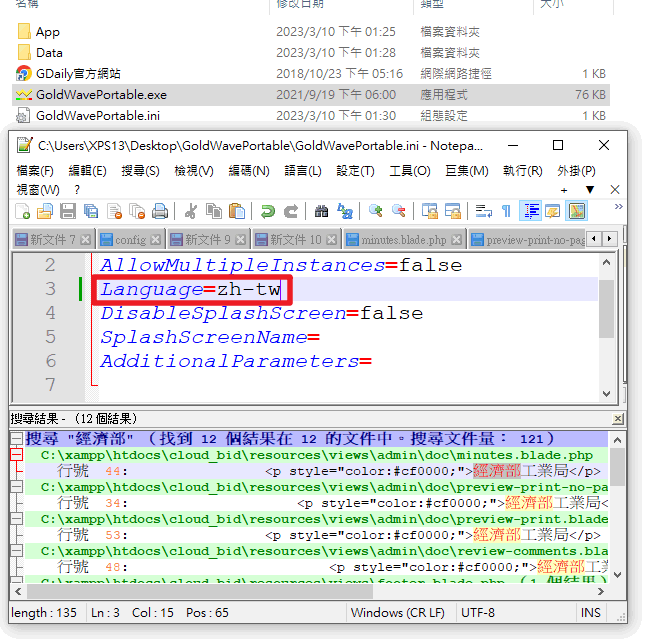Click the green Undo arrow
Viewport: 655px width, 639px height.
[268, 211]
